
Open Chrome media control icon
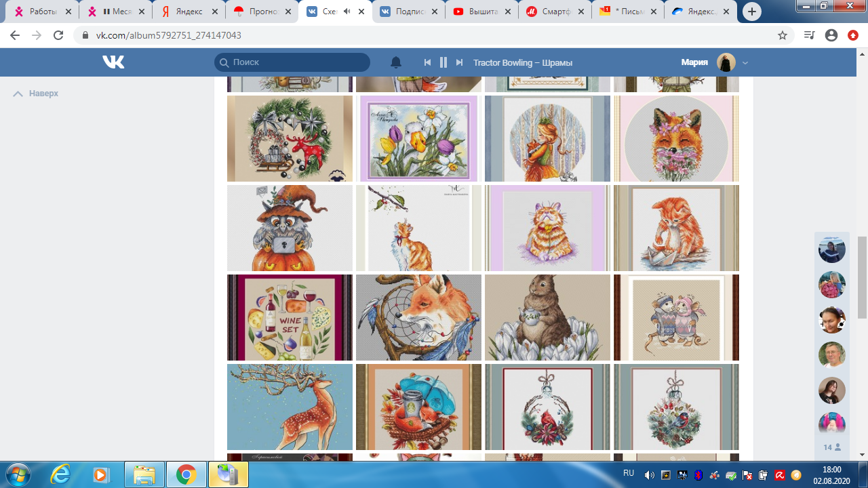click(808, 35)
